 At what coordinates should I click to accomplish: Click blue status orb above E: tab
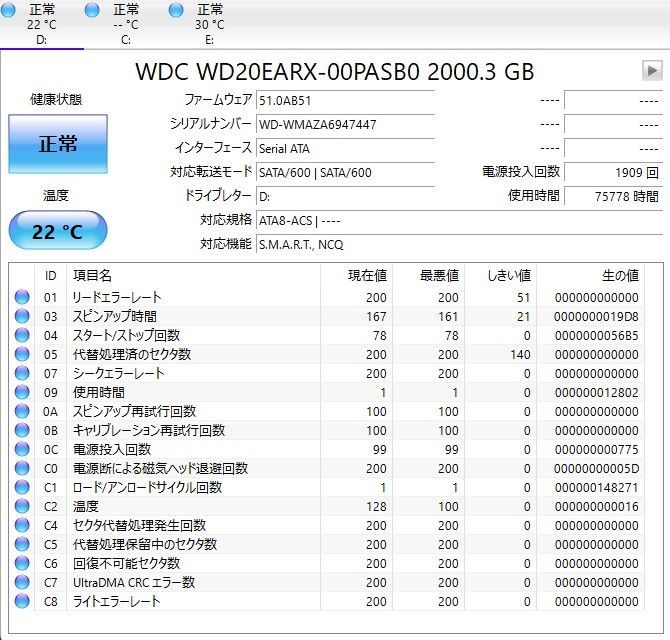coord(176,10)
